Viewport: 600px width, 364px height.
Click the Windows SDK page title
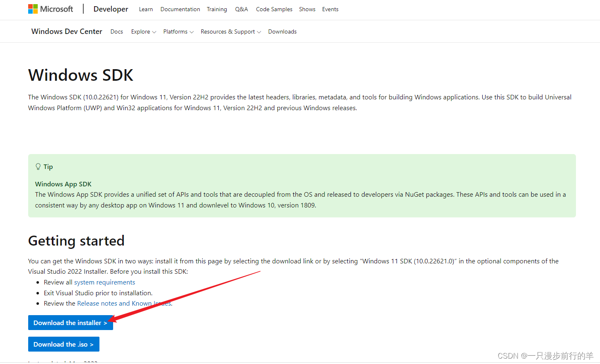[x=81, y=75]
